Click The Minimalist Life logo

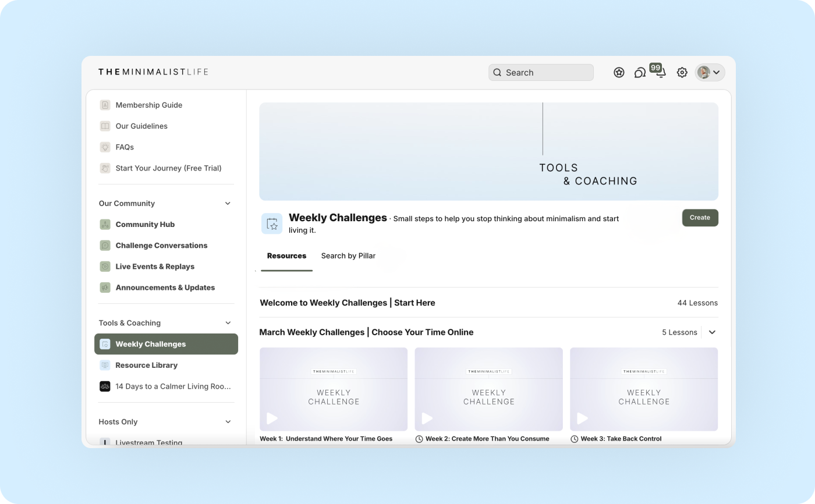pos(153,72)
